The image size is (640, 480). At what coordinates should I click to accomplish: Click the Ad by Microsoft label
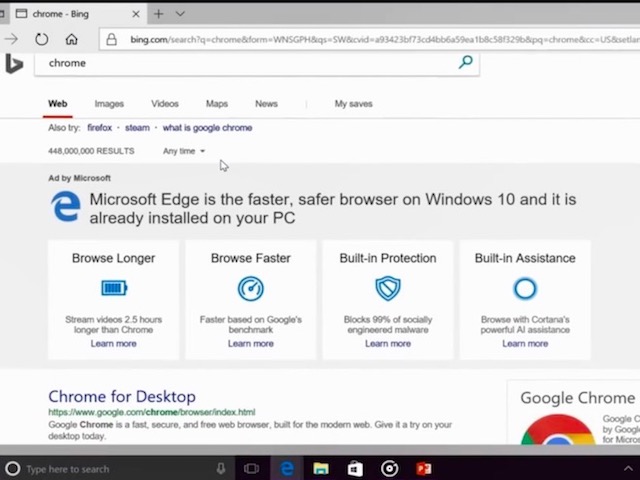[79, 178]
